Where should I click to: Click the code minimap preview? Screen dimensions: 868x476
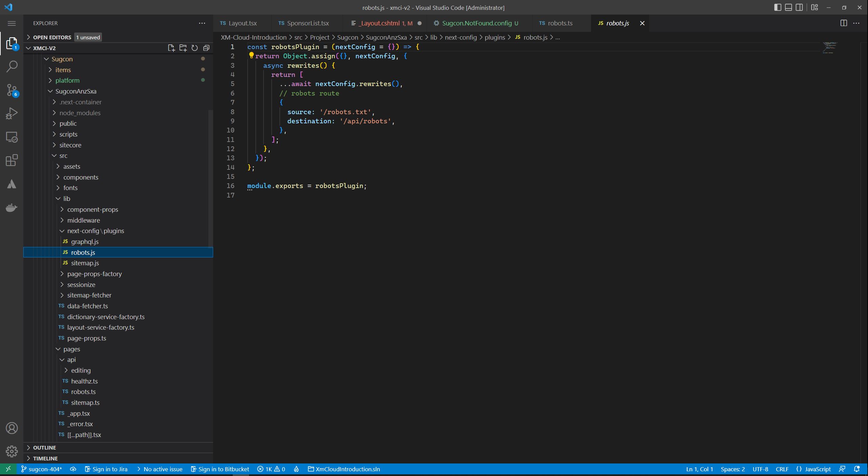[829, 48]
